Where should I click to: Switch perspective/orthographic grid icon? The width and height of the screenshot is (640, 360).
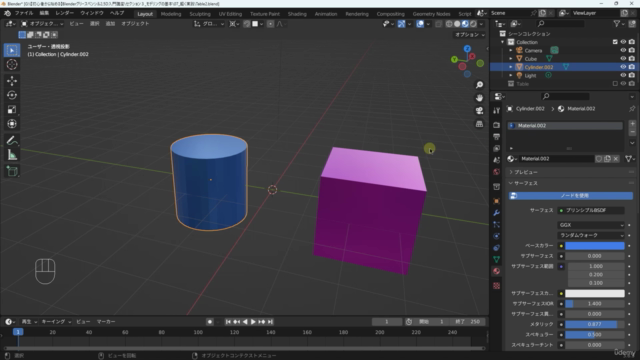coord(479,124)
